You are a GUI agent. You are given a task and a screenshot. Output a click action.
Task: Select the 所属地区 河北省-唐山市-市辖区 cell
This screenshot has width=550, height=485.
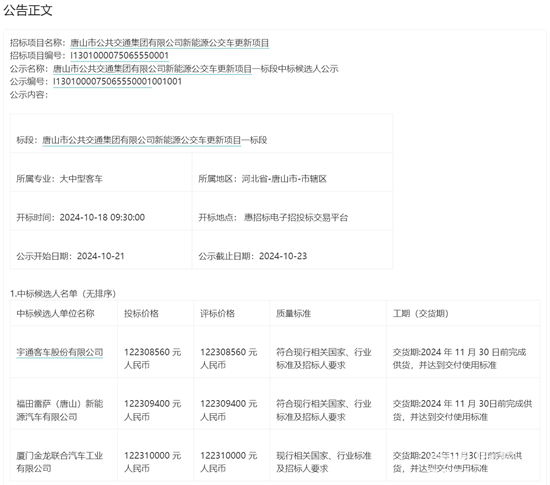coord(292,172)
